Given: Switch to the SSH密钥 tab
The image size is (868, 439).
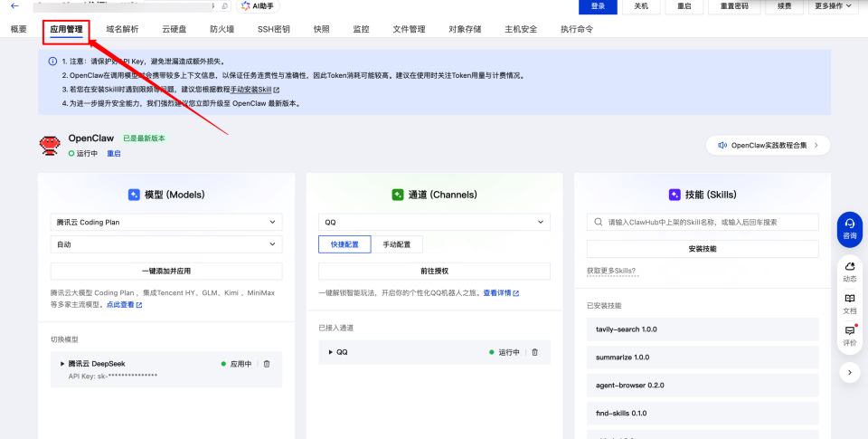Looking at the screenshot, I should coord(273,29).
